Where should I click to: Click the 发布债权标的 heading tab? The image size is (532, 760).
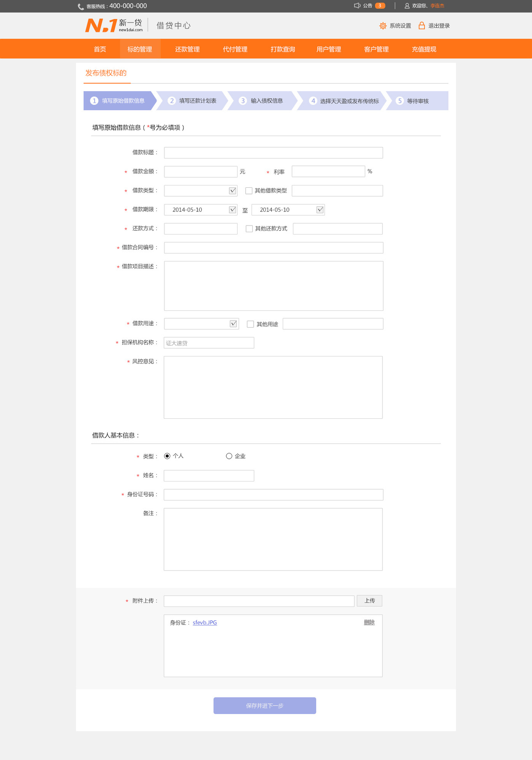(x=106, y=73)
